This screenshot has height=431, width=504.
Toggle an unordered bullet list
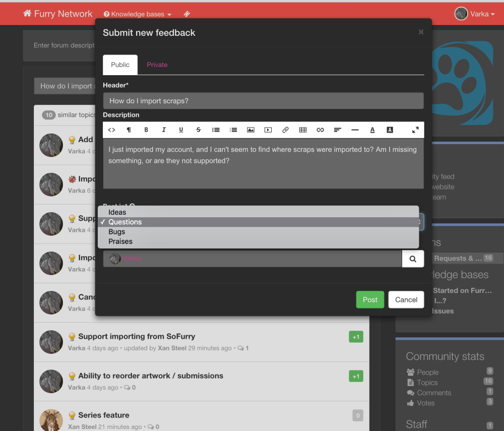click(x=216, y=130)
